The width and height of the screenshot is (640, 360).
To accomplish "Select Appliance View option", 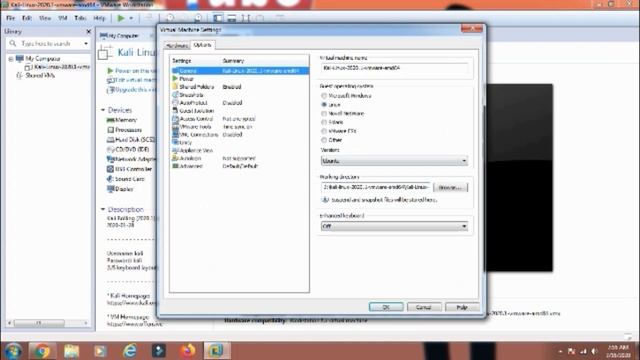I will coord(240,150).
